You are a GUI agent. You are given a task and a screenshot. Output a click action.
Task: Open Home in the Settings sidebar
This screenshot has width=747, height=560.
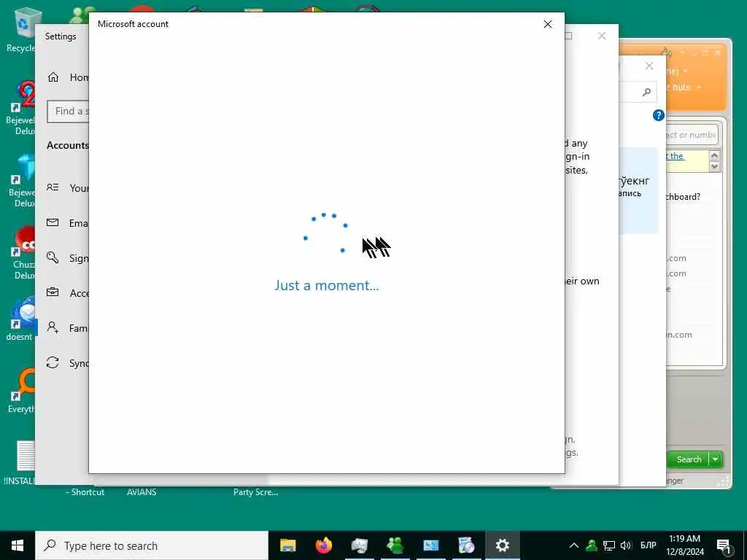click(x=68, y=77)
